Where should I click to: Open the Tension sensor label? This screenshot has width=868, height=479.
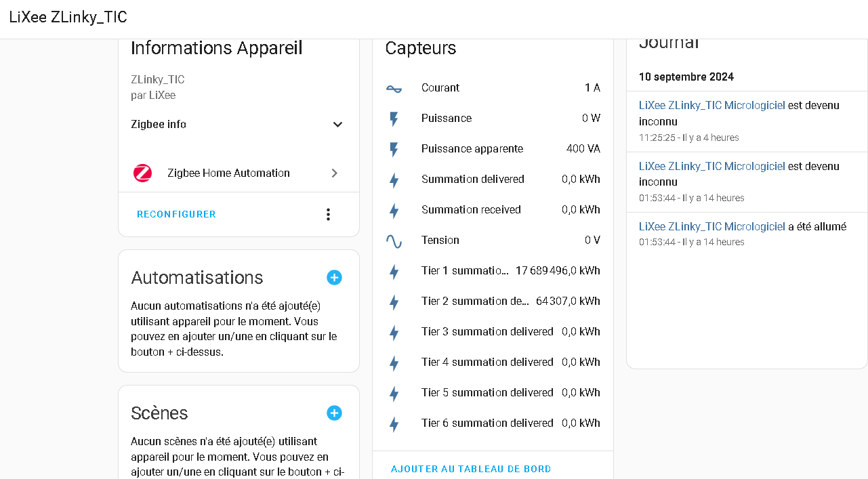coord(440,241)
